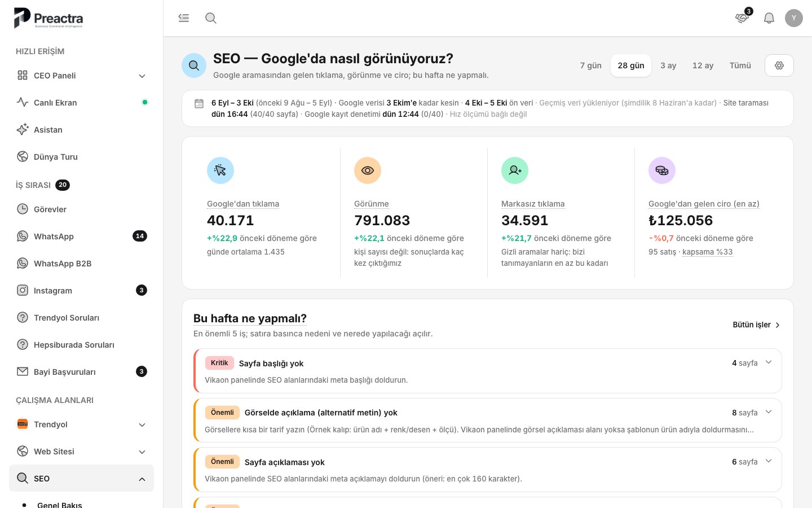Open WhatsApp in sidebar

point(81,237)
